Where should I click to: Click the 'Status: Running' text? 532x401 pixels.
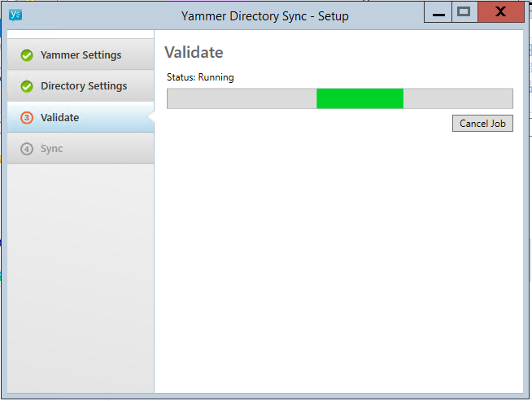pos(200,77)
